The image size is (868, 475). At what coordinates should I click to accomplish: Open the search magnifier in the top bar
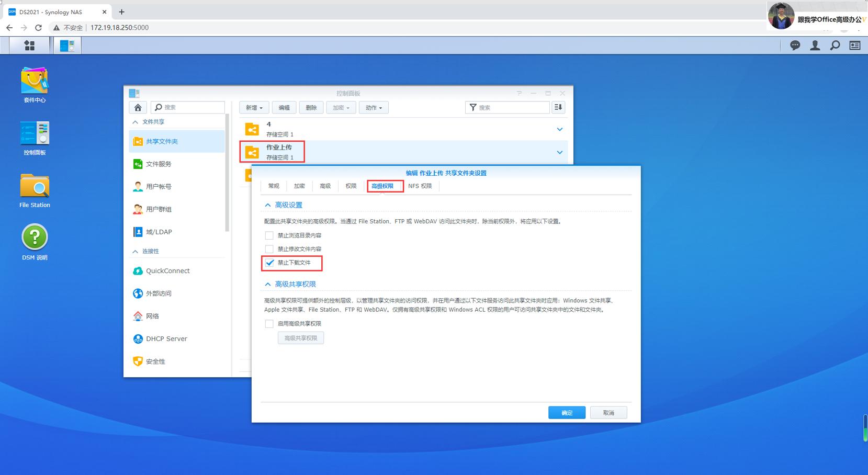click(834, 46)
